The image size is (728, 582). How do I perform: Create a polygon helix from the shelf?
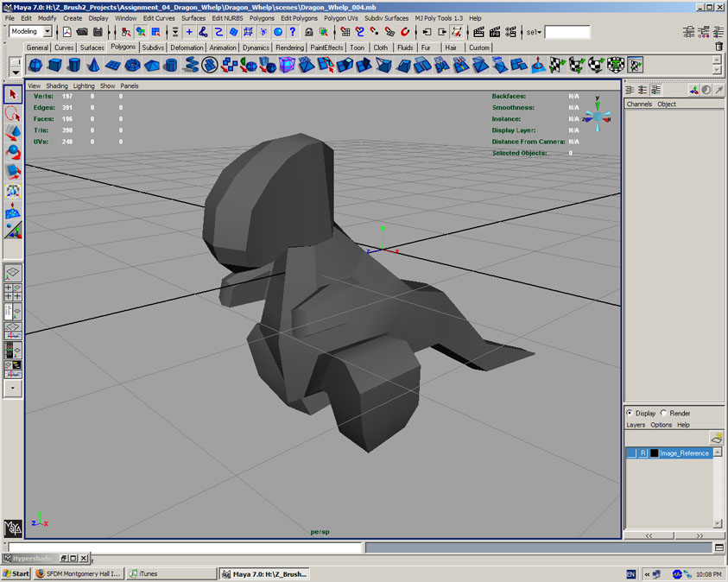pos(190,65)
